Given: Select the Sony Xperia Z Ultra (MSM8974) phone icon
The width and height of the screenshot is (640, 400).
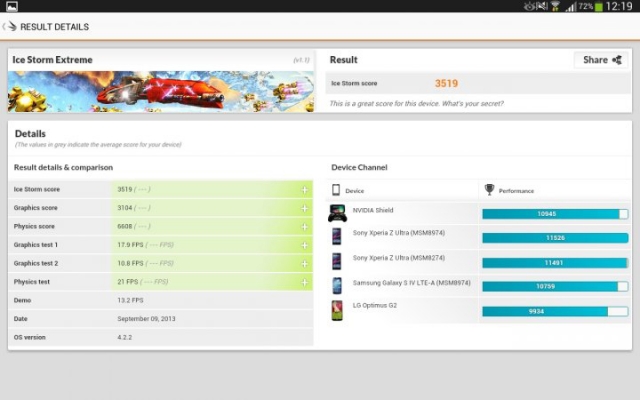Looking at the screenshot, I should pyautogui.click(x=337, y=237).
